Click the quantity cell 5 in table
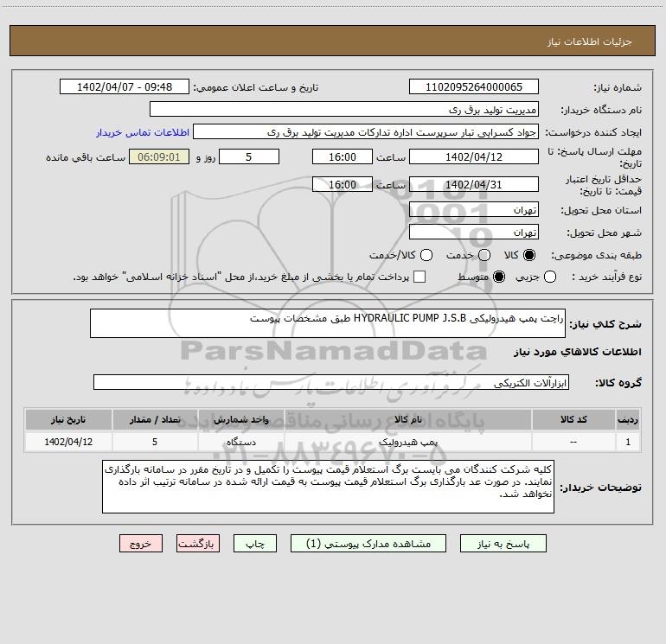 (155, 442)
